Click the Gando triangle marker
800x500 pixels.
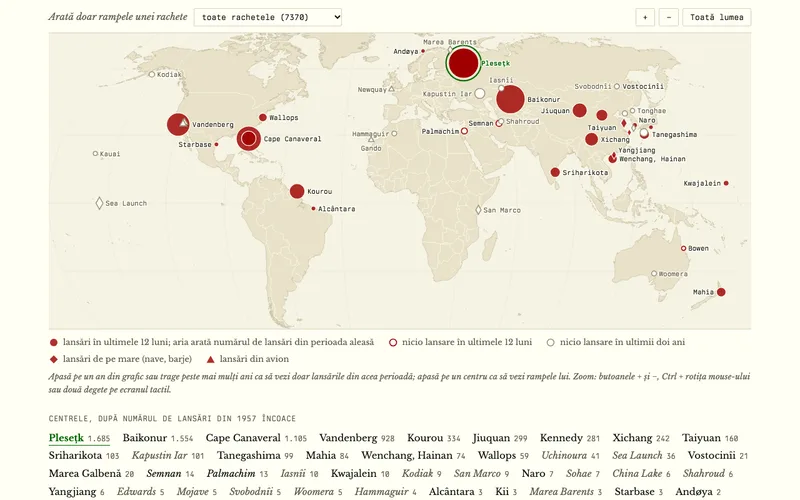pos(371,139)
